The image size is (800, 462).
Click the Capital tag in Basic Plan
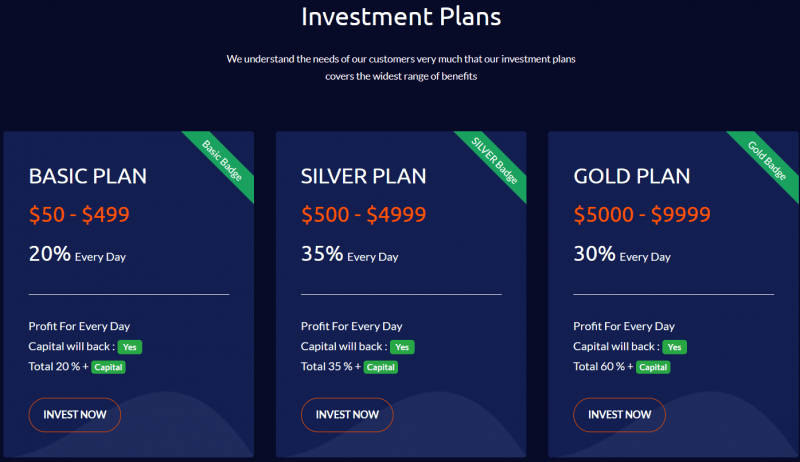click(x=108, y=367)
